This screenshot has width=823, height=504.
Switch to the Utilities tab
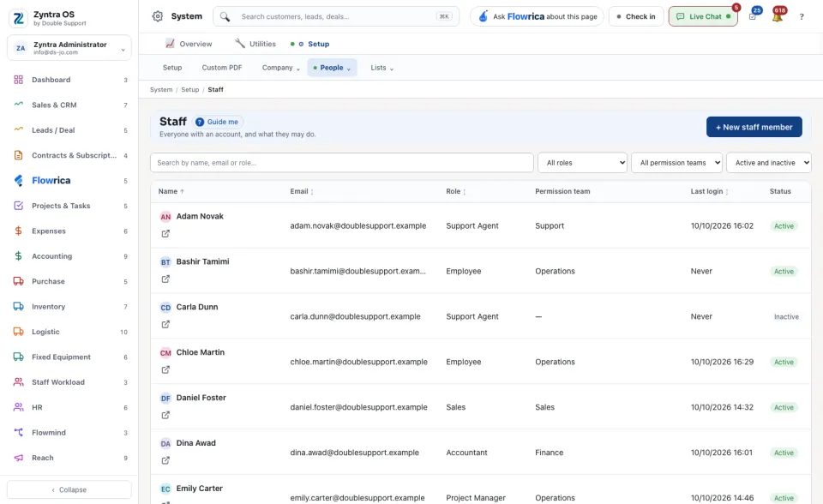tap(255, 44)
